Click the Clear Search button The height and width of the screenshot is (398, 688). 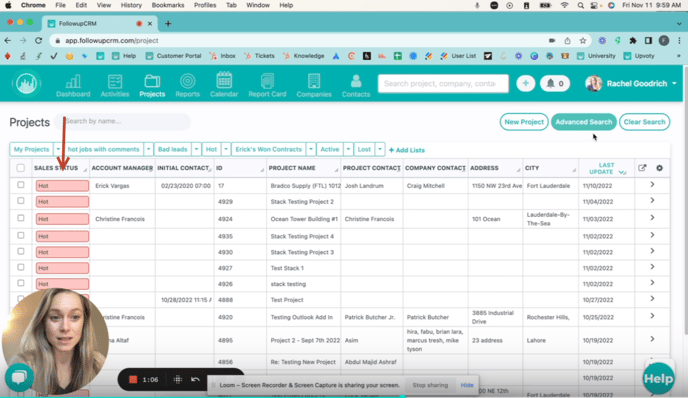[644, 122]
